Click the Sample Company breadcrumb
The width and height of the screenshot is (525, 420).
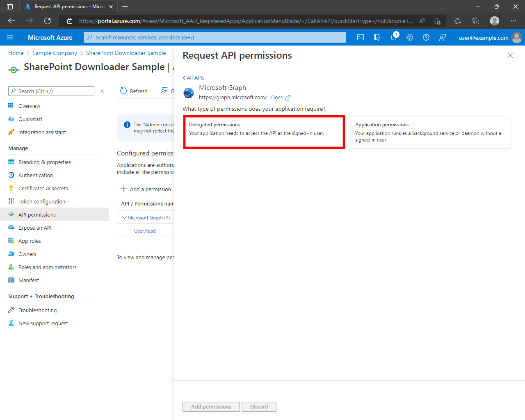[x=55, y=53]
